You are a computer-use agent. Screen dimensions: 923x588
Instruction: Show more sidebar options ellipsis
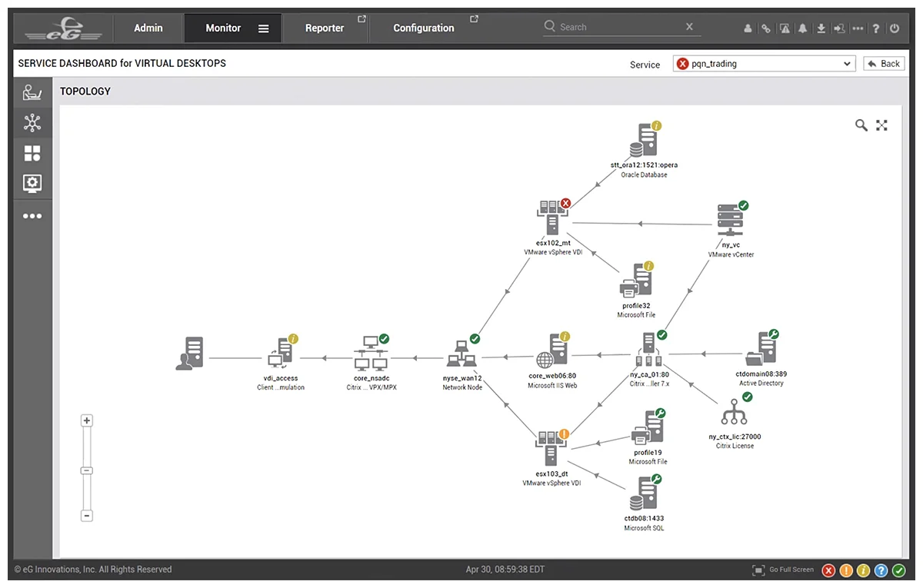[x=32, y=216]
